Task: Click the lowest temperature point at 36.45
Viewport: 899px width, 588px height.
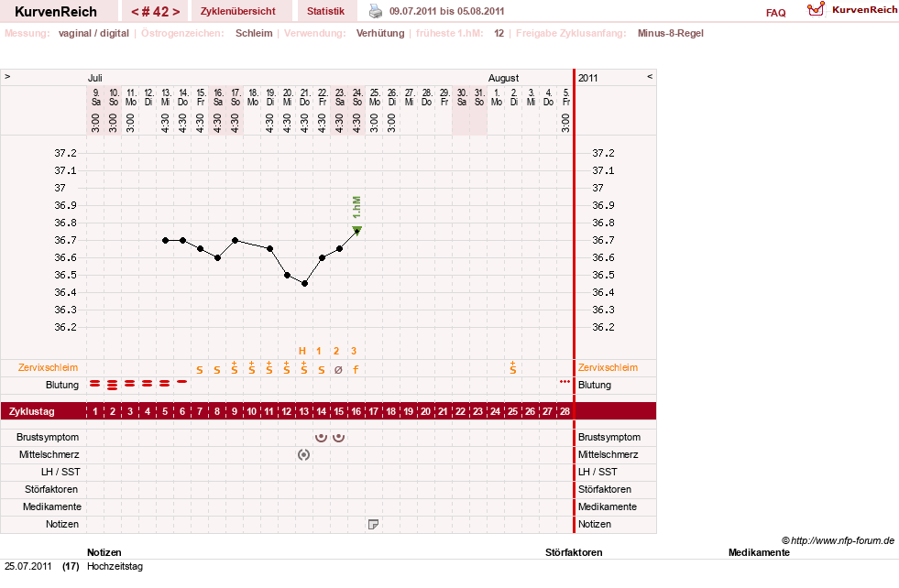Action: coord(304,284)
